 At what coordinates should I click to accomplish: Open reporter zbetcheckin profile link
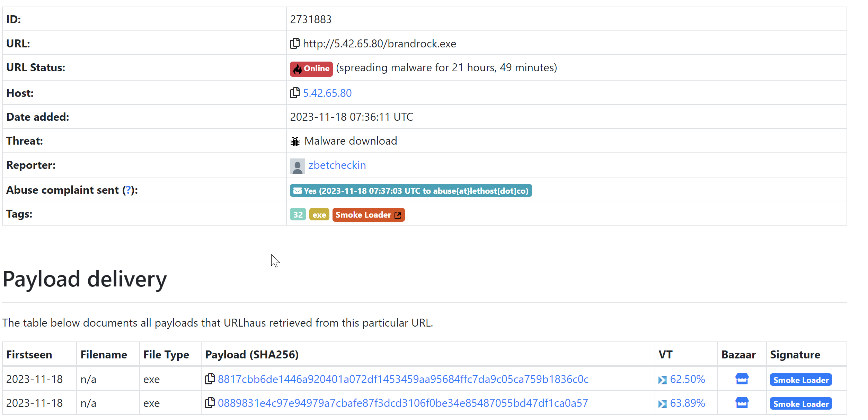337,165
